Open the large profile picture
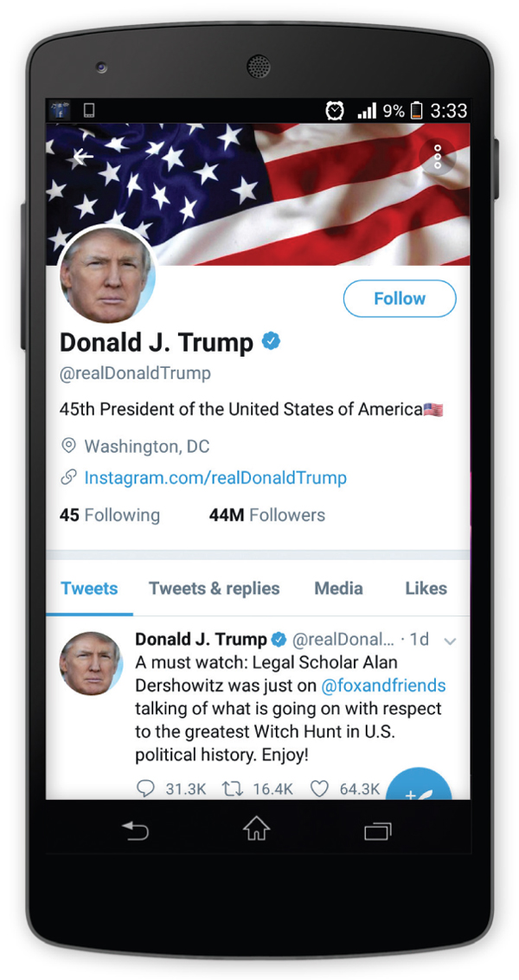The width and height of the screenshot is (519, 980). 107,275
